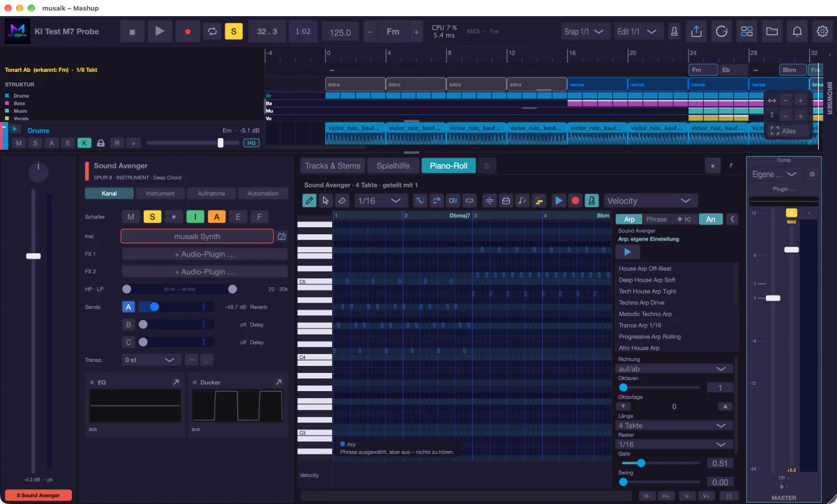The width and height of the screenshot is (837, 504).
Task: Open the Richtung auf/ab dropdown
Action: (674, 369)
